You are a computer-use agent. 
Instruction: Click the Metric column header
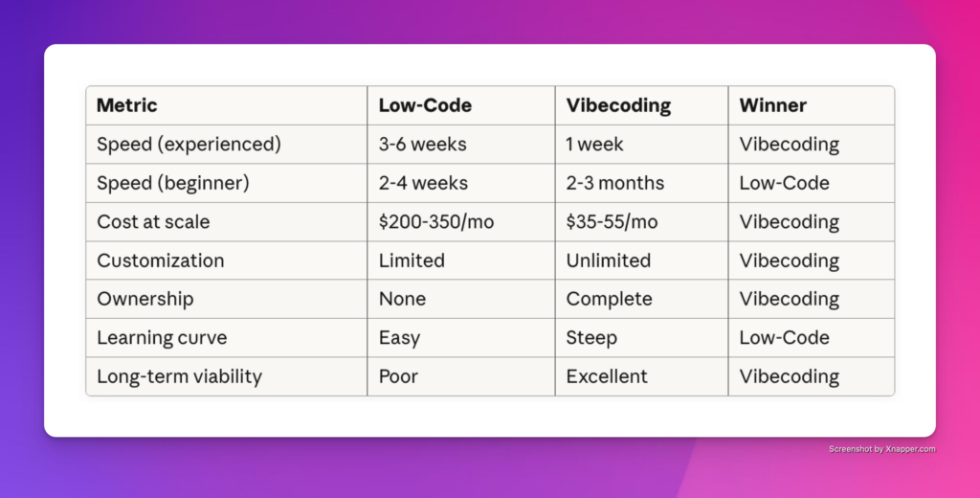tap(127, 105)
